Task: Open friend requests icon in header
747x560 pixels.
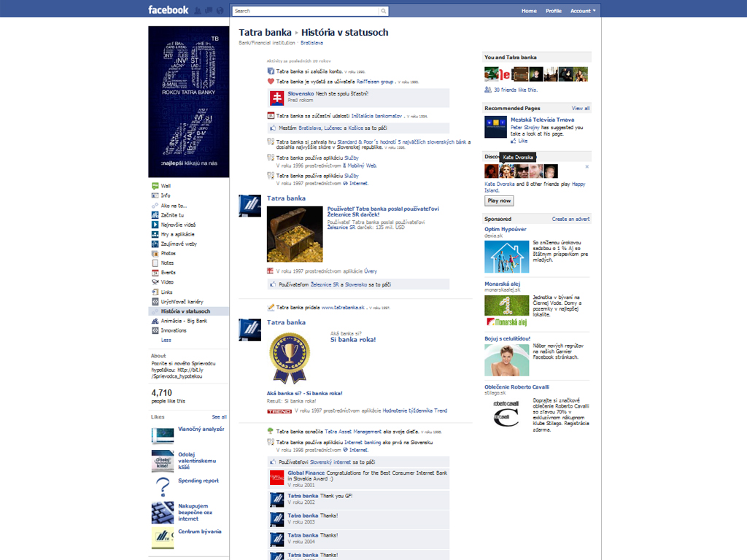Action: (x=198, y=10)
